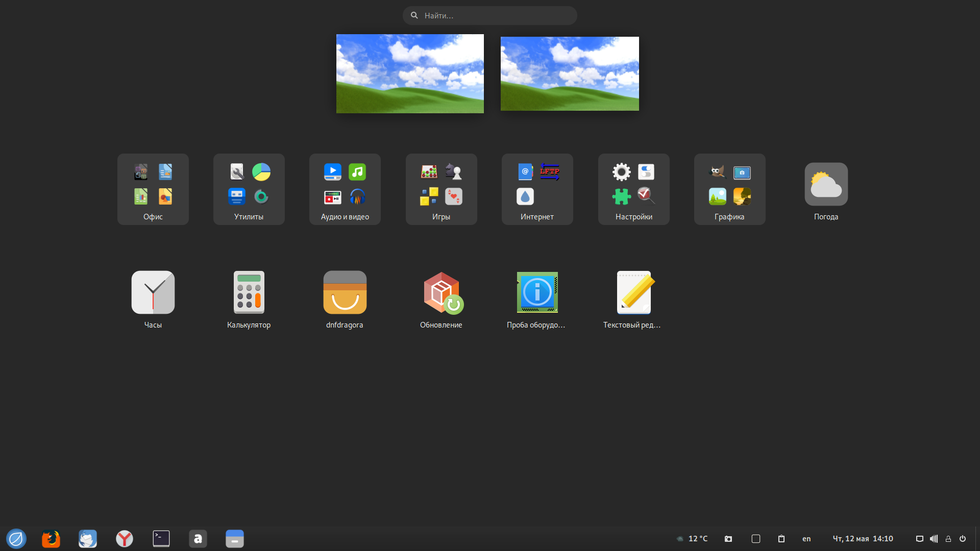Open dnfdragora package manager

(345, 293)
